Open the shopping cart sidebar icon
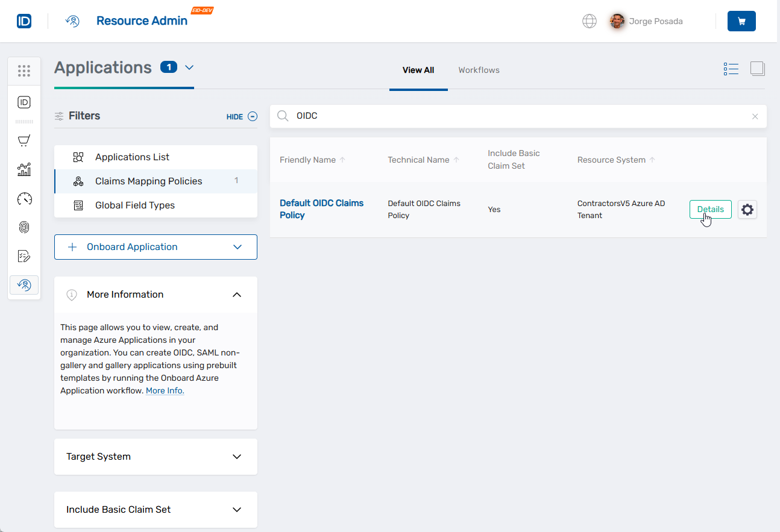The height and width of the screenshot is (532, 780). 24,140
